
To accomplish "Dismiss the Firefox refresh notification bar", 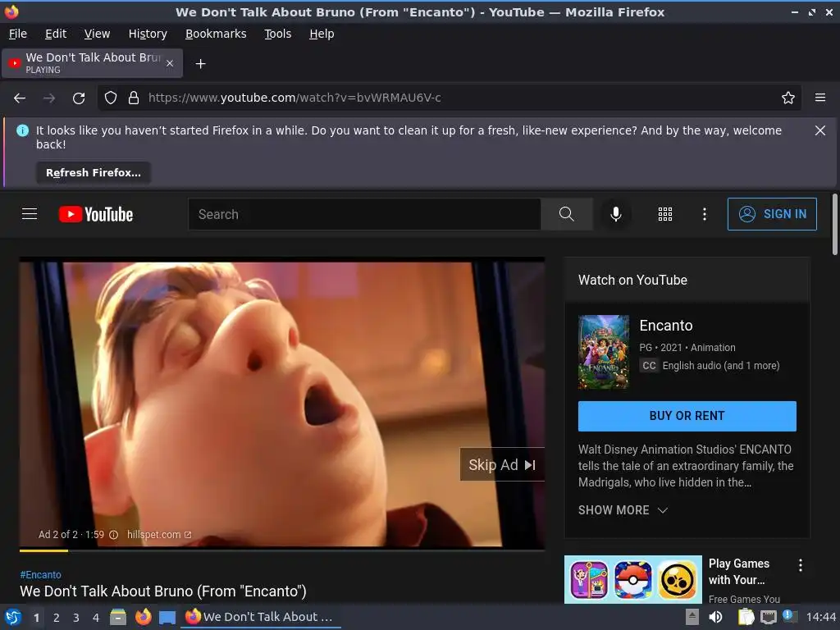I will (x=820, y=130).
